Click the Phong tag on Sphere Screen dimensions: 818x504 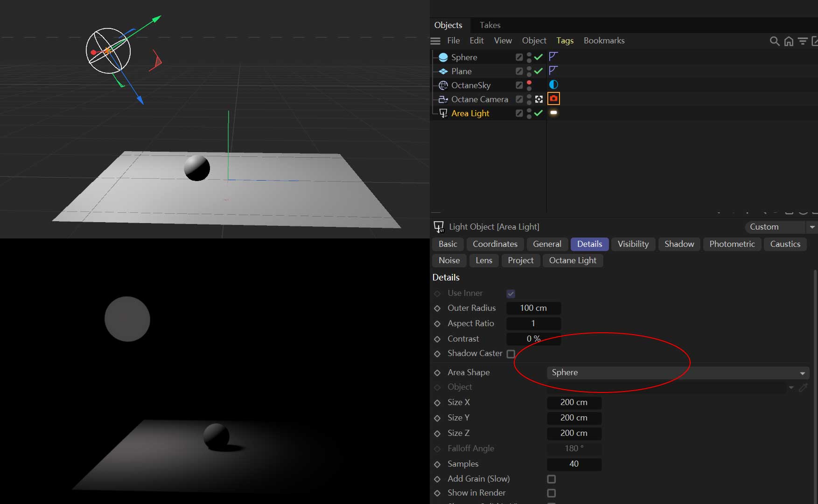coord(553,56)
